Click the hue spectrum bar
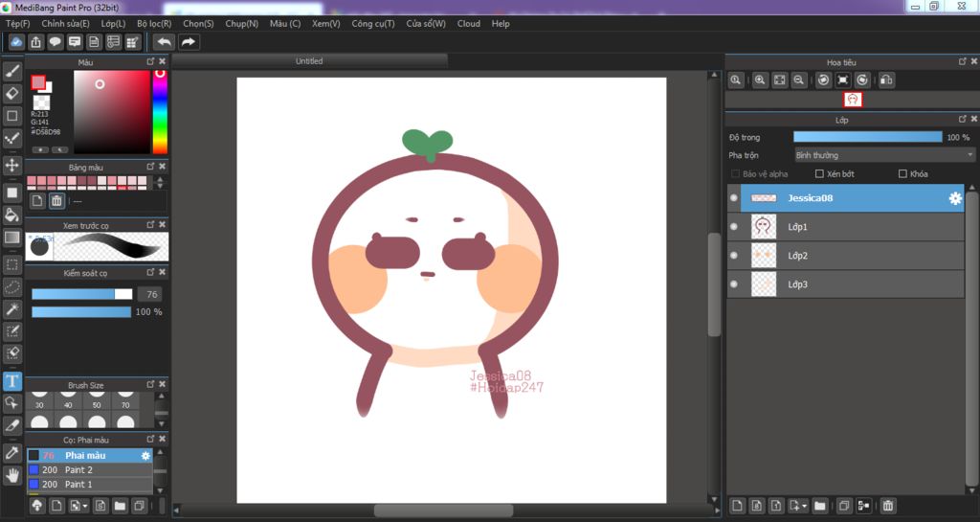The image size is (980, 522). (x=160, y=112)
